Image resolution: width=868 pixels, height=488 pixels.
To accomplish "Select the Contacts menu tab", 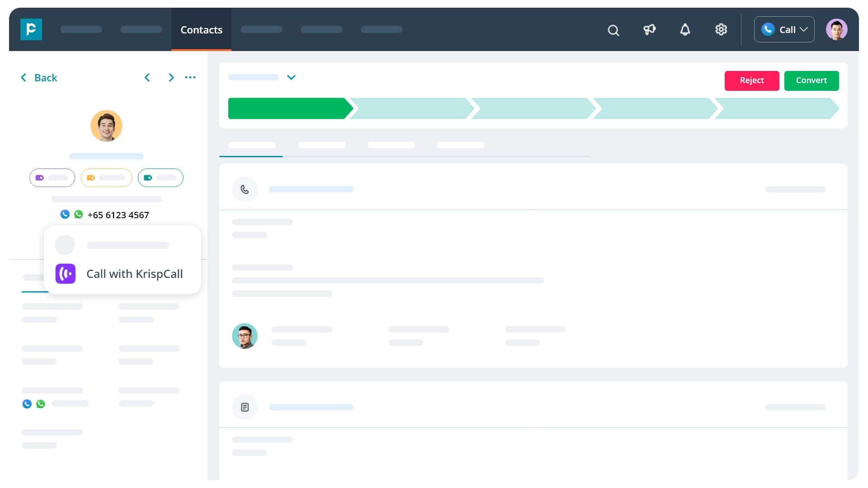I will coord(202,29).
